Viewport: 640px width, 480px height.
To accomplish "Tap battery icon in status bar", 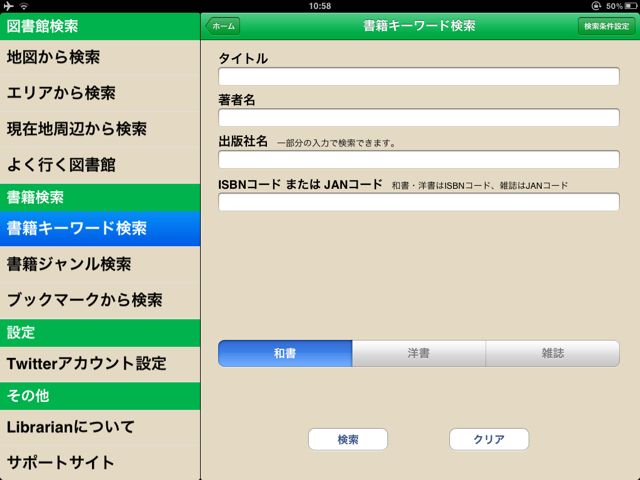I will pyautogui.click(x=631, y=6).
